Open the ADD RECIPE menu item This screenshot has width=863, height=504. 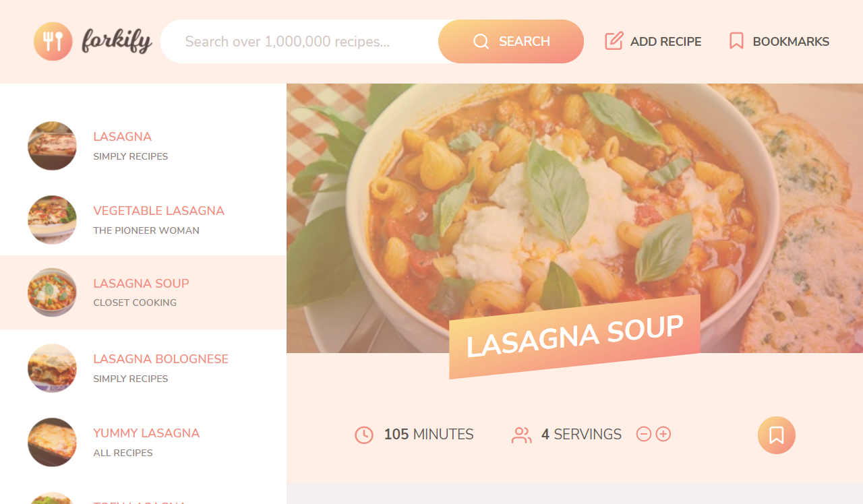tap(653, 42)
